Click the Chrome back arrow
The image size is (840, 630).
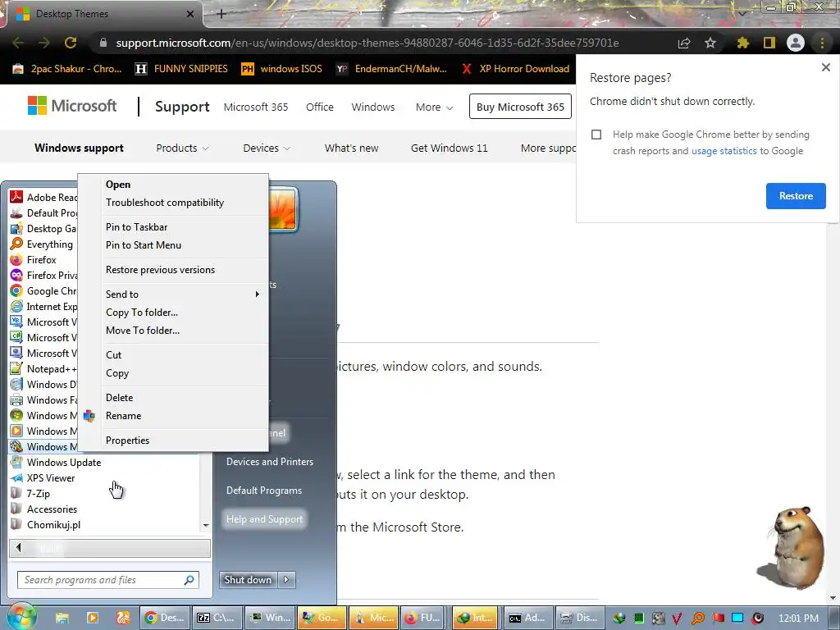tap(18, 43)
